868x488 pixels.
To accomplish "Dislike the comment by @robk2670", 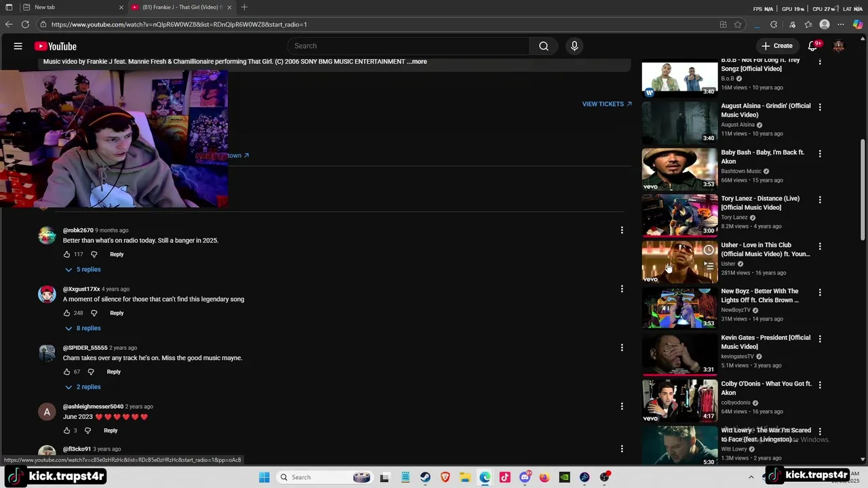I will coord(94,254).
